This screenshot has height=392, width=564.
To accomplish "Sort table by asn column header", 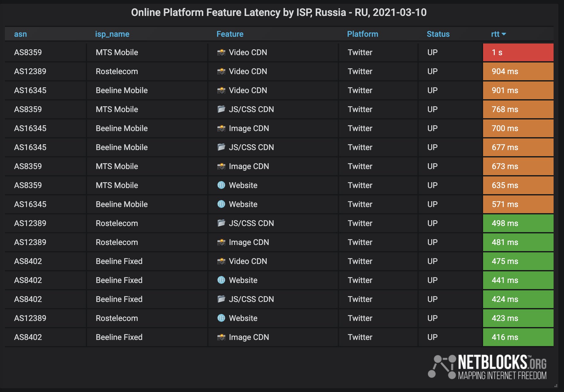I will tap(20, 34).
